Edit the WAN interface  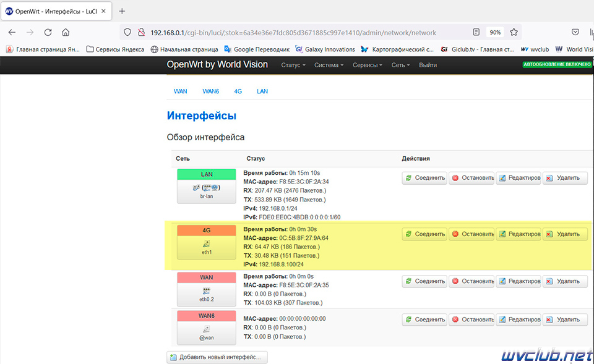point(519,281)
